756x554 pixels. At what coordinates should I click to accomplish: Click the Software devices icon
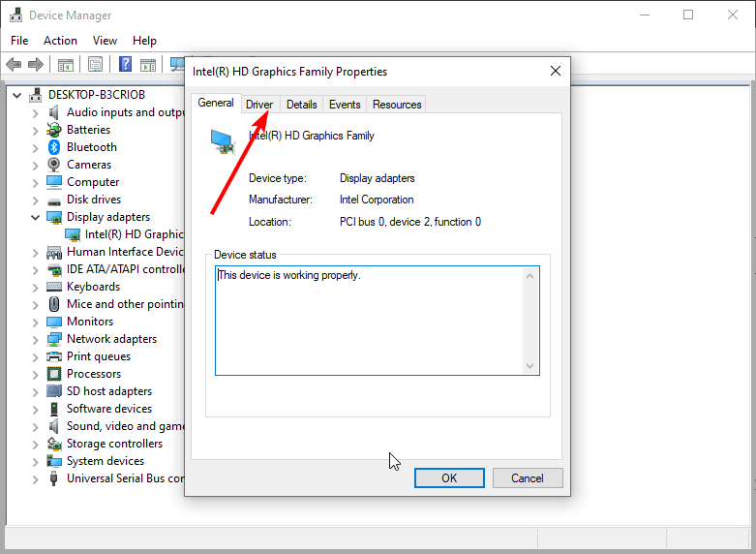[54, 409]
